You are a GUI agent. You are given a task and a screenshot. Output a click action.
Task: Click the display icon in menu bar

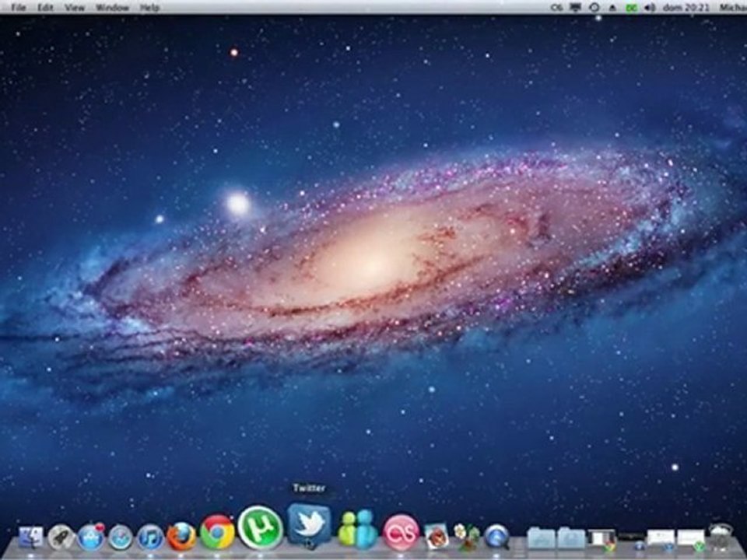(x=576, y=7)
